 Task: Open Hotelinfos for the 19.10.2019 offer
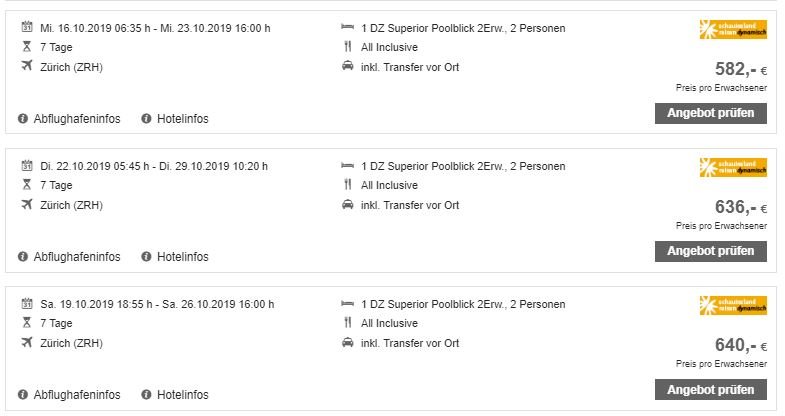coord(182,395)
